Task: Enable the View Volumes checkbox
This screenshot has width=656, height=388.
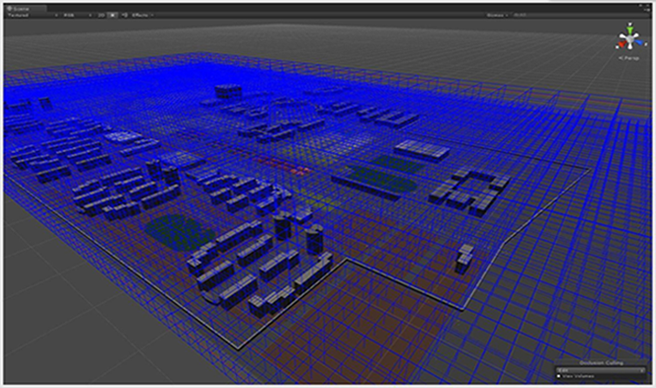Action: [x=559, y=376]
